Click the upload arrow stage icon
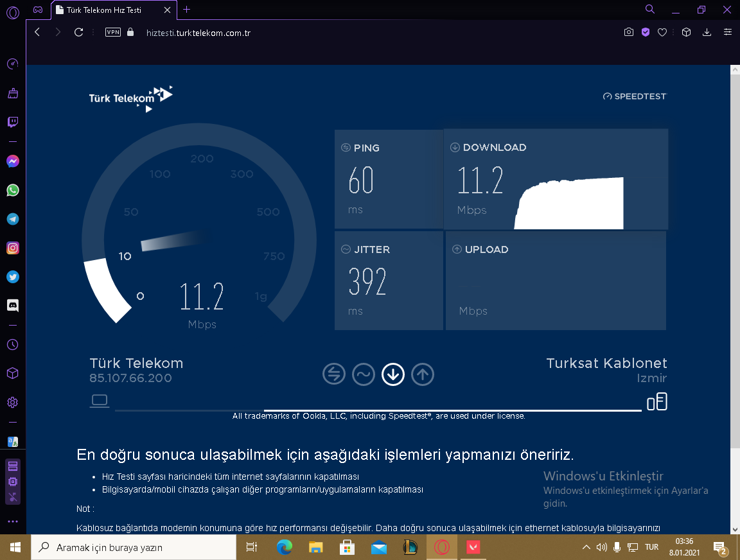740x560 pixels. pos(423,374)
